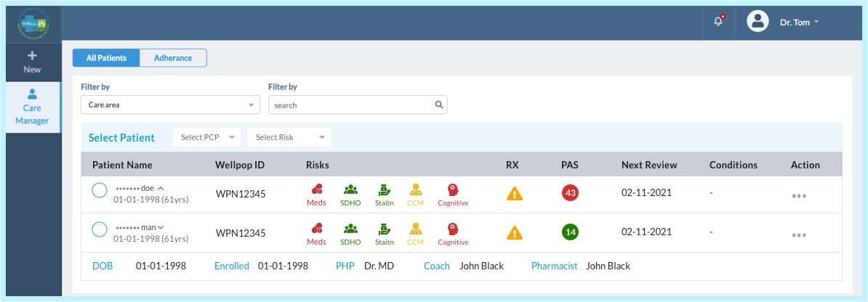Open the New item from the sidebar

coord(32,62)
